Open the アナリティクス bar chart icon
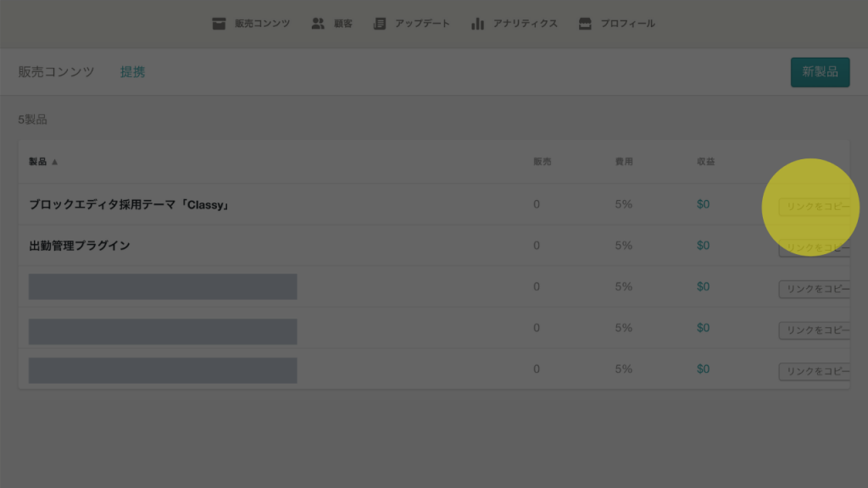 (478, 23)
